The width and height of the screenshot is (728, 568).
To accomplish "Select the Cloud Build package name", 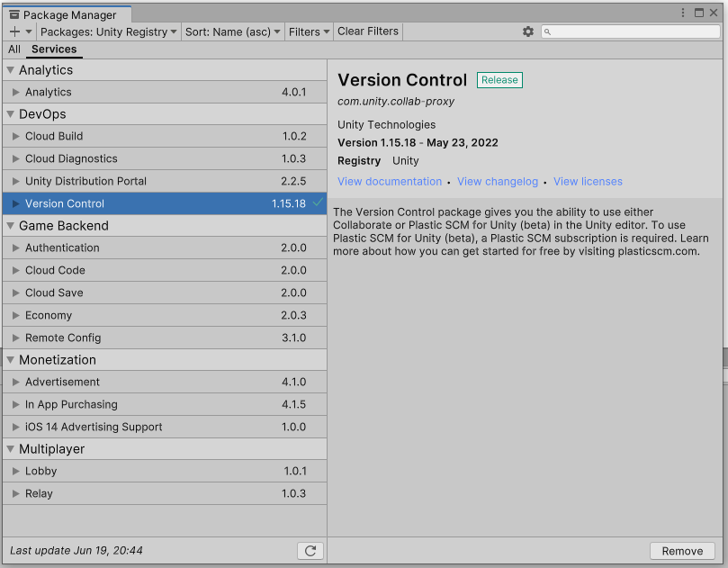I will [x=54, y=136].
